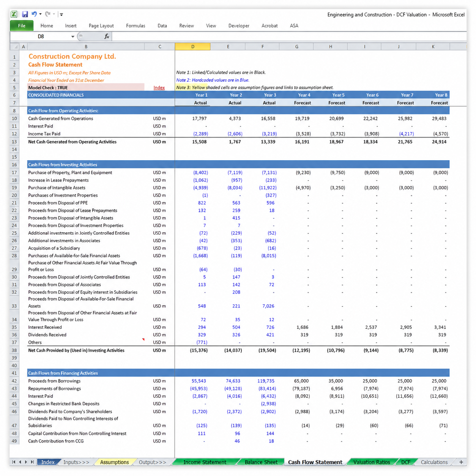Click Year 3 proceeds from borrowings 119,735
476x476 pixels.
[x=266, y=381]
